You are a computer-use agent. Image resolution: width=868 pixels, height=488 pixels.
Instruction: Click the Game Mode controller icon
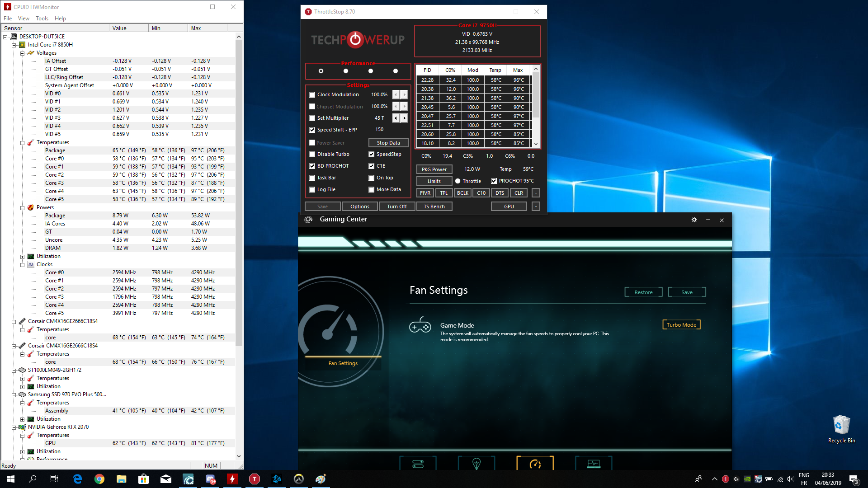(x=420, y=325)
